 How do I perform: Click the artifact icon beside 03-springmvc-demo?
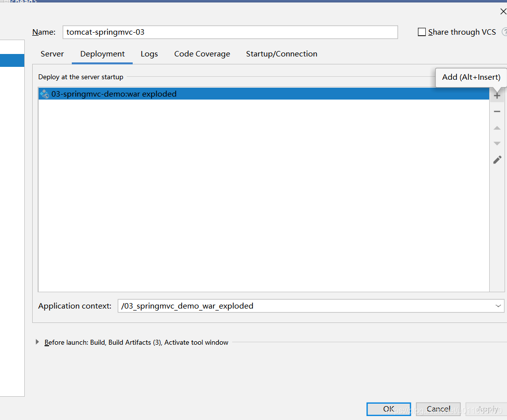click(x=44, y=94)
